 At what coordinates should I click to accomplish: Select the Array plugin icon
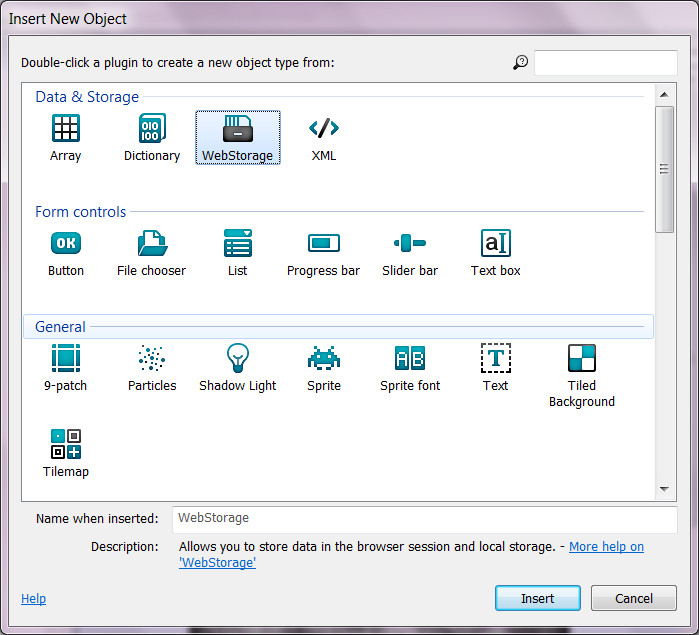pyautogui.click(x=66, y=129)
